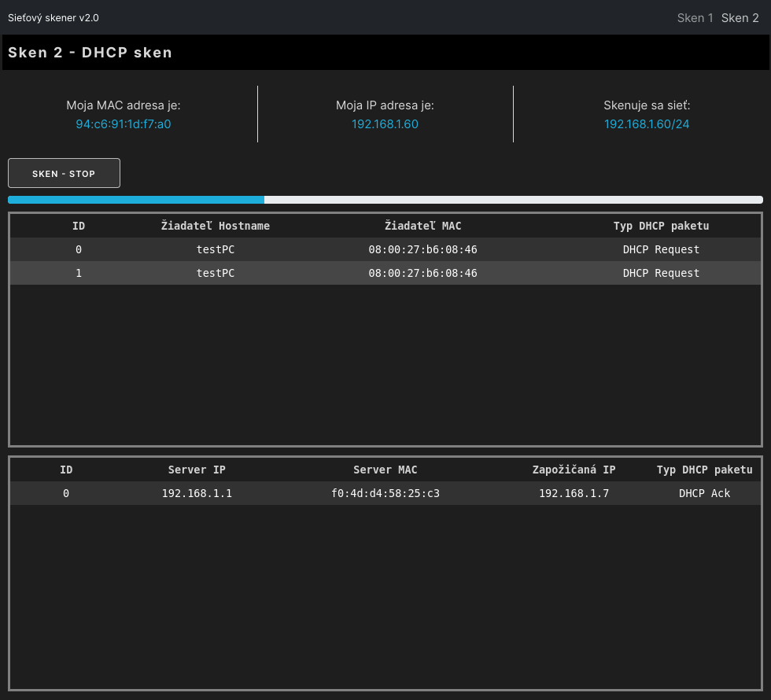Click the Zapožičaná IP column header
The width and height of the screenshot is (771, 700).
pos(574,470)
